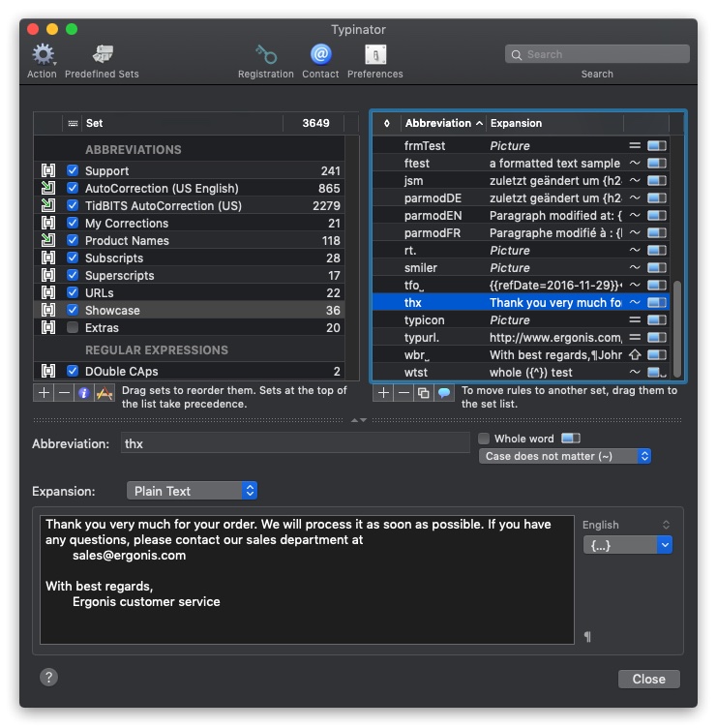
Task: Open the Plain Text expansion type dropdown
Action: (192, 491)
